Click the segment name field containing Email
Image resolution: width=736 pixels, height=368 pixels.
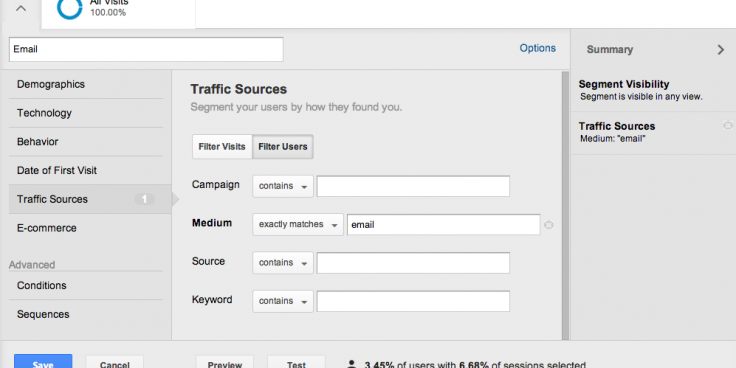[x=146, y=49]
